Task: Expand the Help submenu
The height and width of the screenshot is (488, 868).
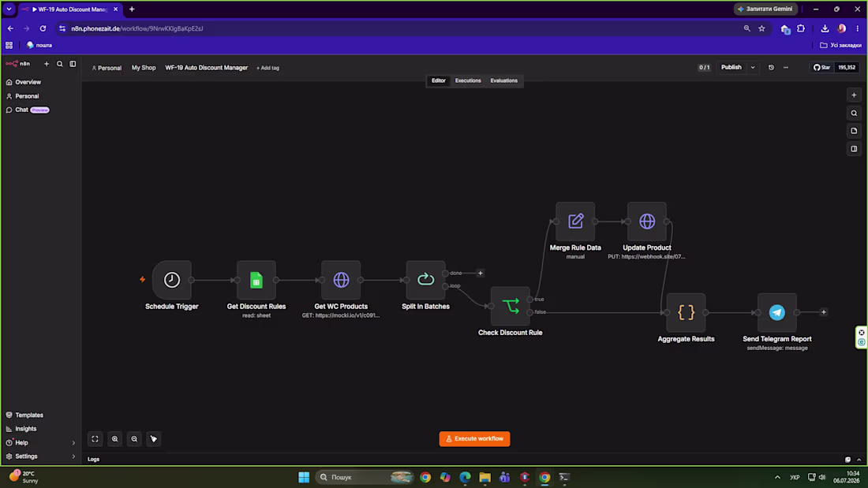Action: (x=73, y=442)
